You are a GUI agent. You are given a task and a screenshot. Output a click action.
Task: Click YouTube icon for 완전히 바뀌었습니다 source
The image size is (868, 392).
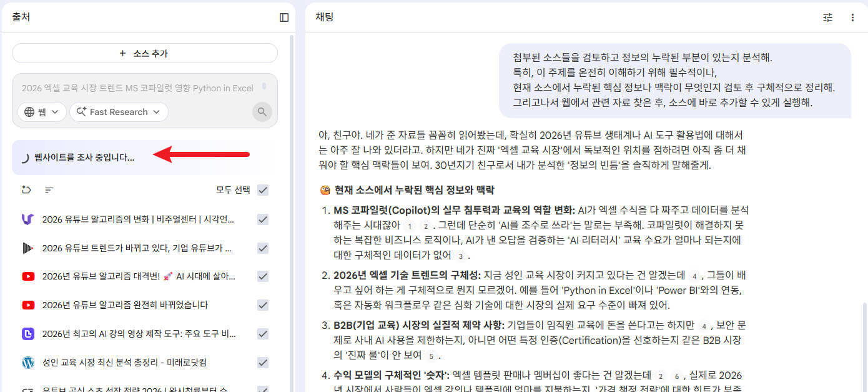click(x=27, y=305)
